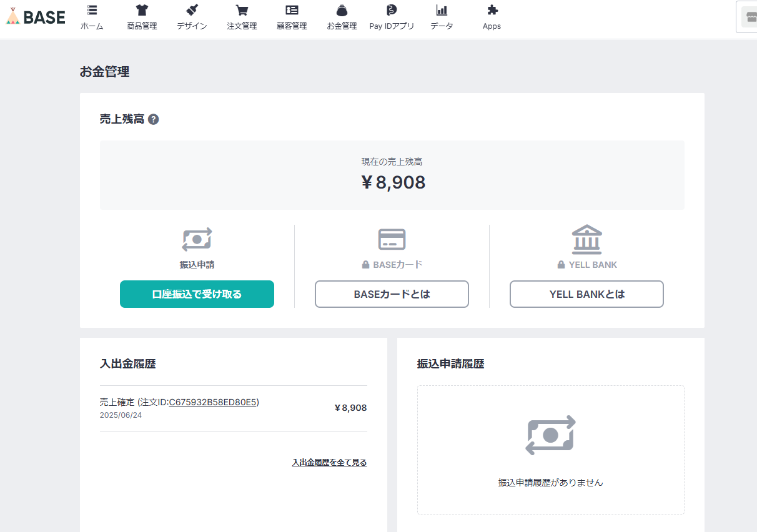Screen dimensions: 757x532
Task: Open データ bar chart icon
Action: (442, 10)
